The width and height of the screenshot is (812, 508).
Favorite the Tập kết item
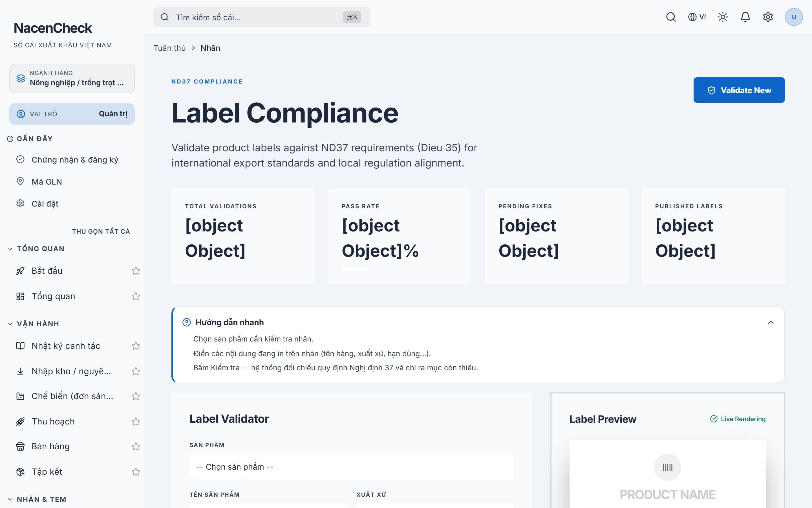point(136,472)
